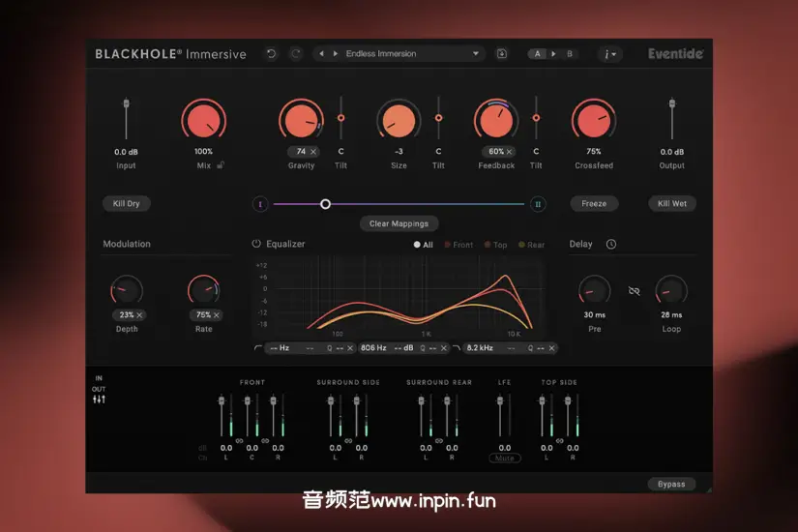
Task: Click the Clear Mappings button
Action: pos(399,223)
